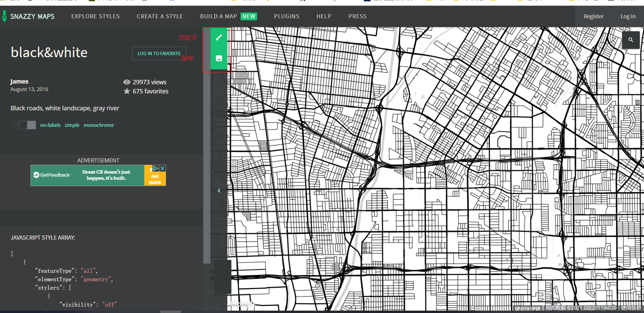Go to Build a Map
Viewport: 644px width, 313px height.
coord(219,16)
